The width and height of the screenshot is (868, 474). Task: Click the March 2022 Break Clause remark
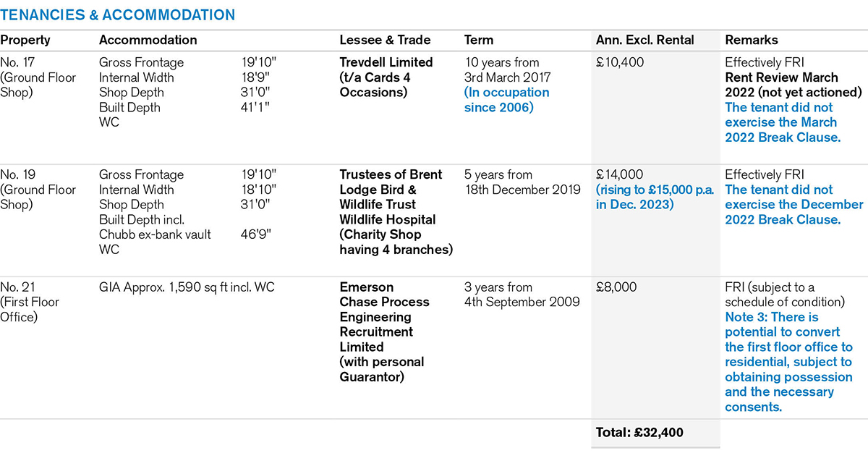pos(782,122)
